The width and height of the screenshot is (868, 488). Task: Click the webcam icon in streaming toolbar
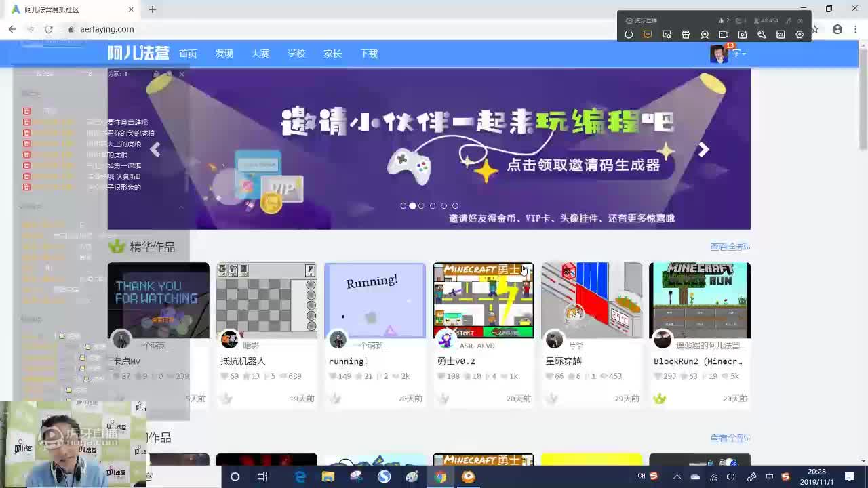pyautogui.click(x=705, y=35)
